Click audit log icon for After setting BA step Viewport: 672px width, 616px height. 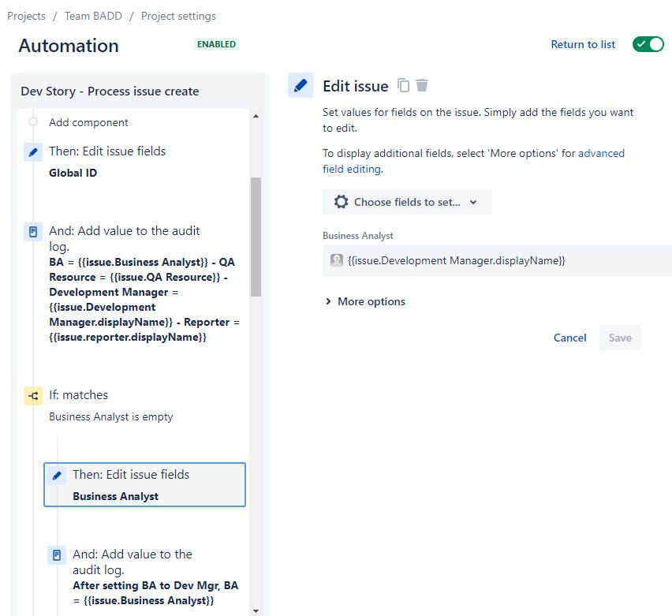(x=57, y=555)
